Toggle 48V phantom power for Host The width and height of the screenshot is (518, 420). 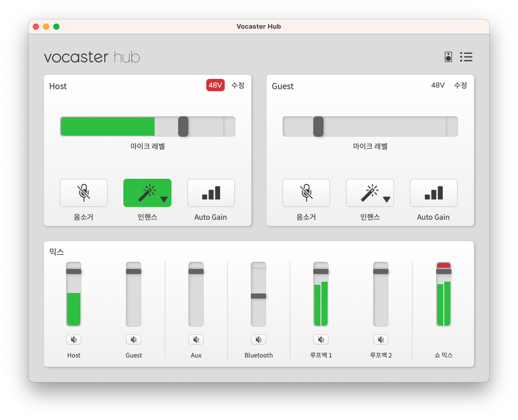215,85
